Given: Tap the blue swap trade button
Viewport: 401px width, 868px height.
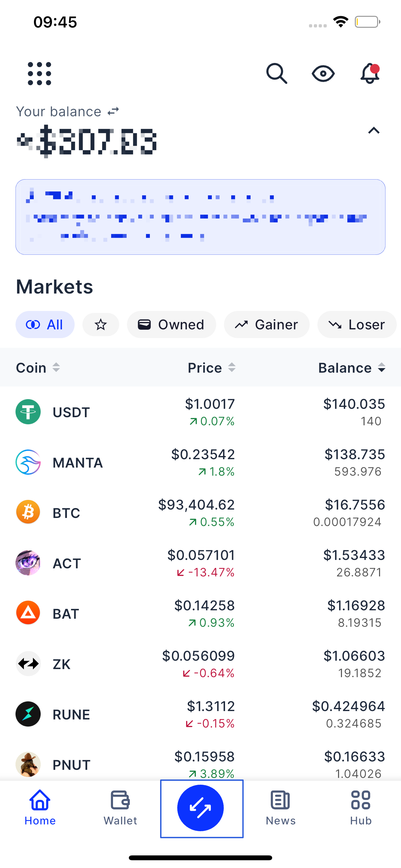Looking at the screenshot, I should 200,808.
